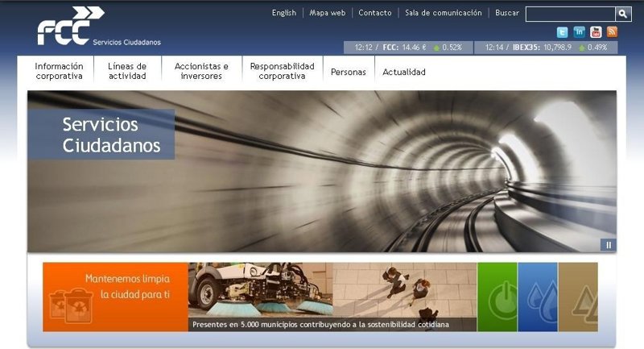
Task: Open the FCC Twitter page icon
Action: point(563,32)
